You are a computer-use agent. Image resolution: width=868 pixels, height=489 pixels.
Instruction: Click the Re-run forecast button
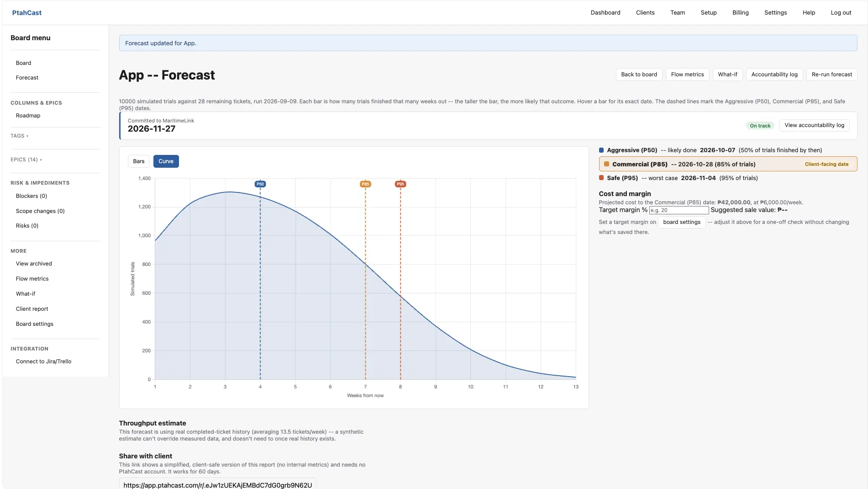click(x=831, y=74)
